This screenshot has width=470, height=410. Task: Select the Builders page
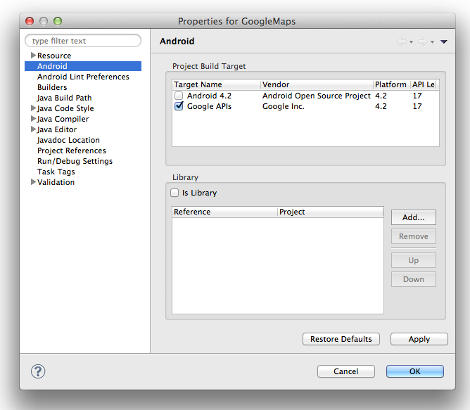52,87
